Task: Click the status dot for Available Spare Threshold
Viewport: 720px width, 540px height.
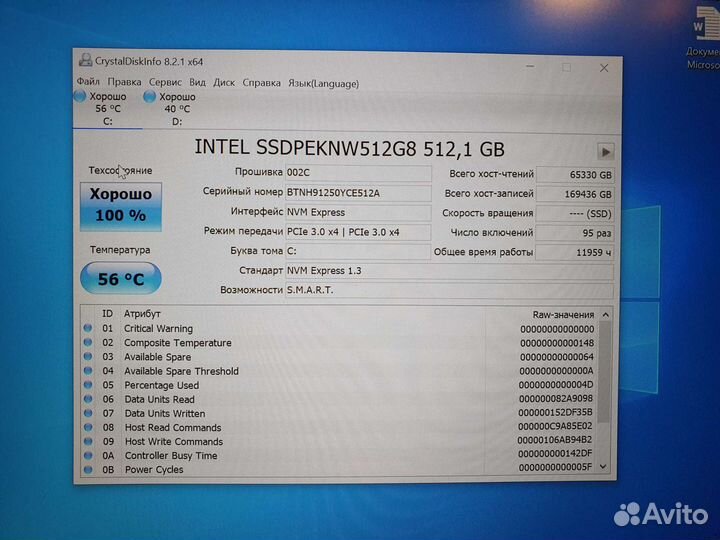Action: (x=88, y=370)
